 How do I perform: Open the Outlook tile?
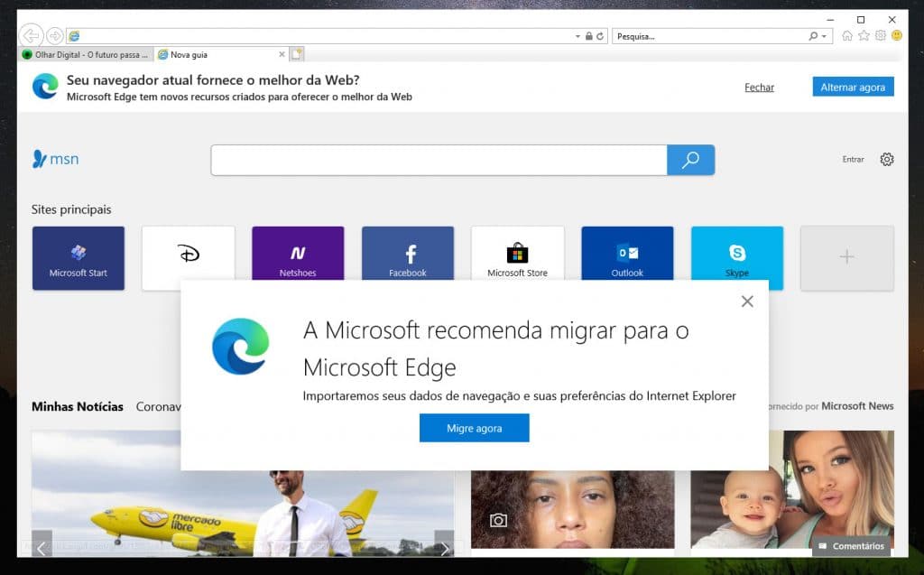point(627,254)
